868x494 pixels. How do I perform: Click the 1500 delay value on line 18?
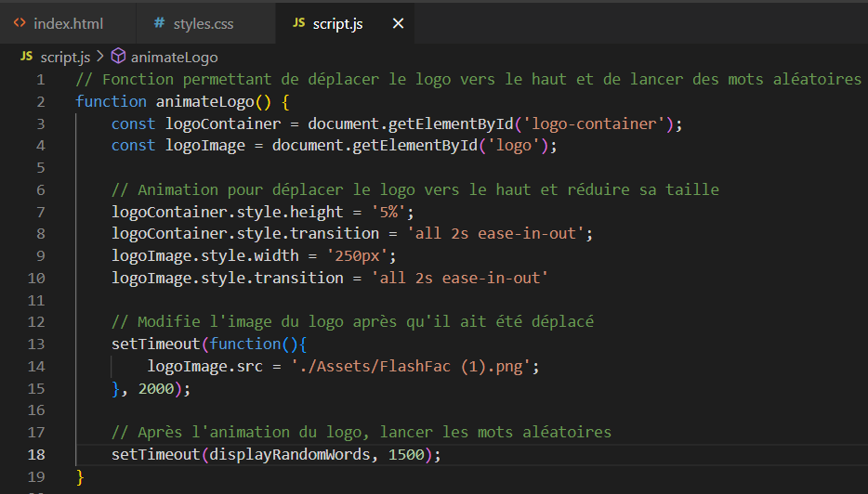(406, 455)
